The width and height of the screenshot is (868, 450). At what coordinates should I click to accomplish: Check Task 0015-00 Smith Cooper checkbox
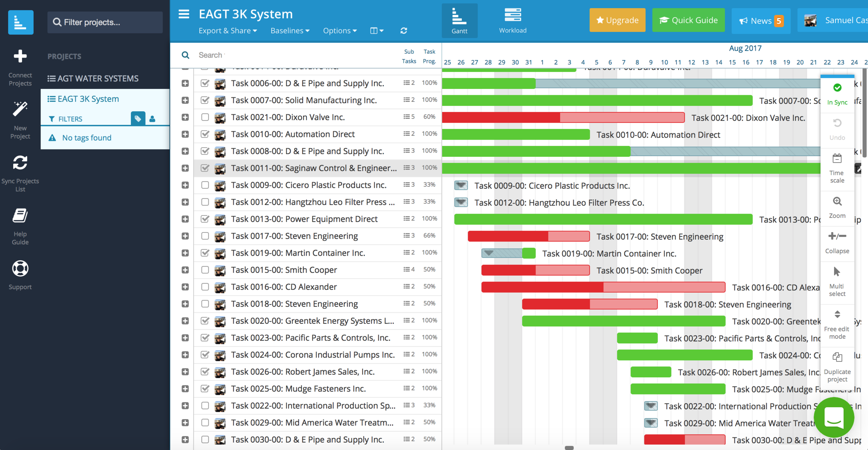[x=205, y=270]
